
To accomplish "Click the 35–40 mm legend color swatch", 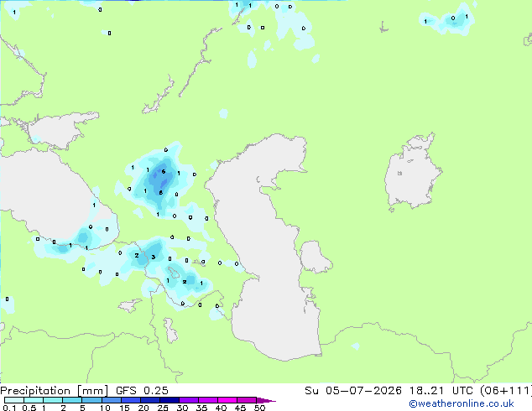I will 207,400.
